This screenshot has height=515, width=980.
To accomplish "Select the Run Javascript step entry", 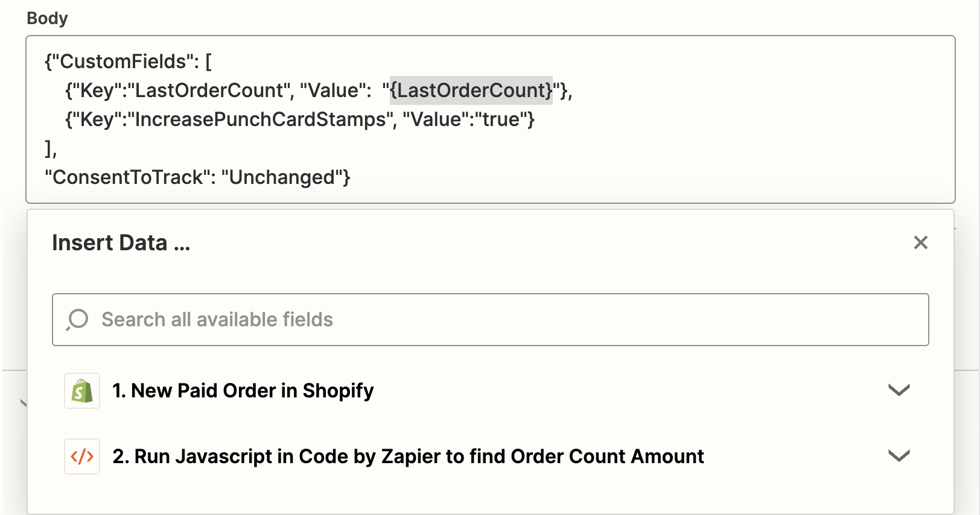I will click(408, 457).
